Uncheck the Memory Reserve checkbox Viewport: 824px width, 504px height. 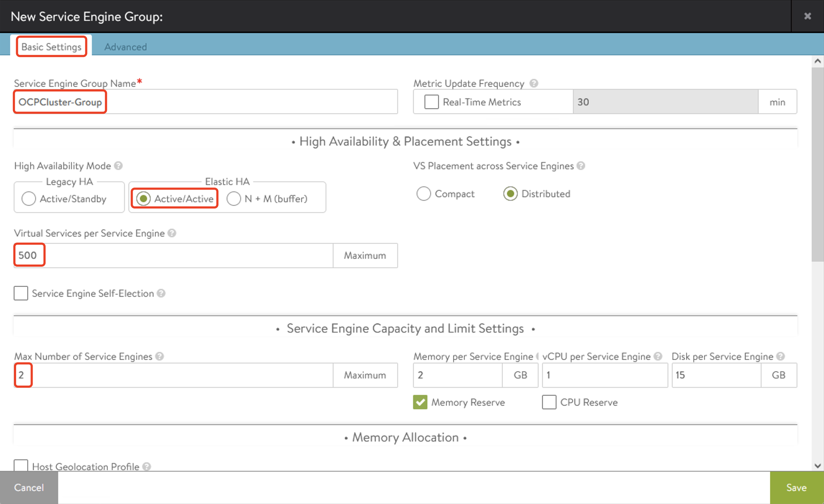coord(420,402)
